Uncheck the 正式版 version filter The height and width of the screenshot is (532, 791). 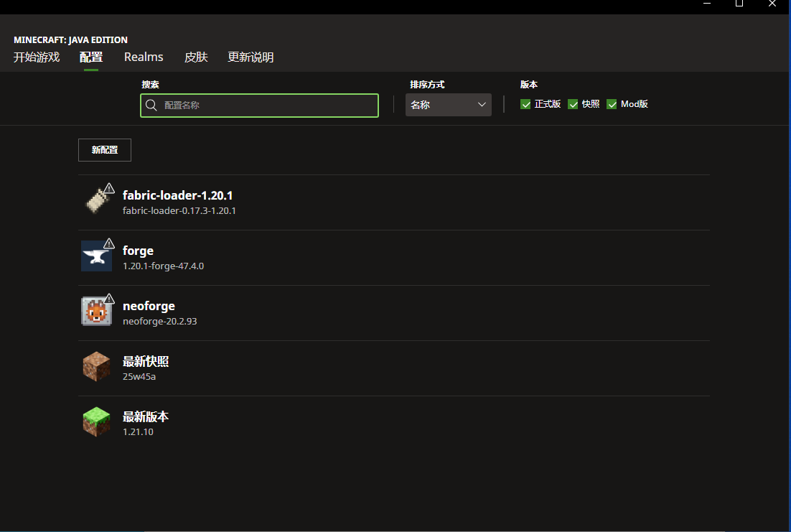[x=525, y=104]
